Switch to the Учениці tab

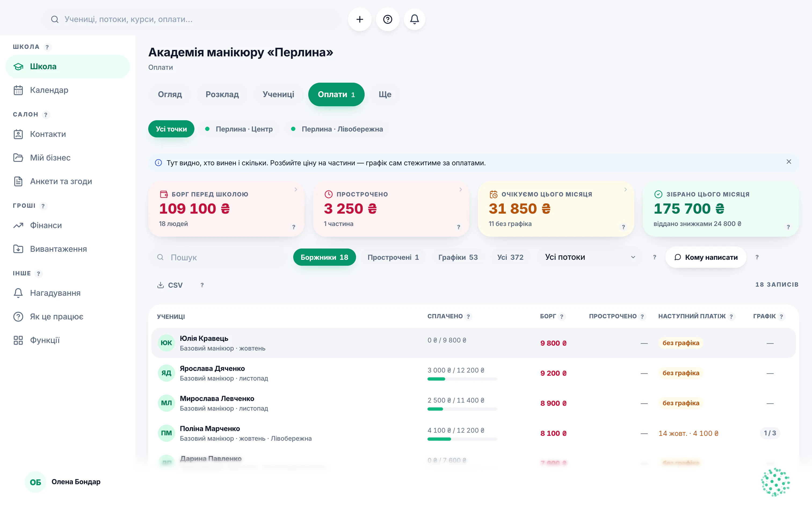[278, 94]
